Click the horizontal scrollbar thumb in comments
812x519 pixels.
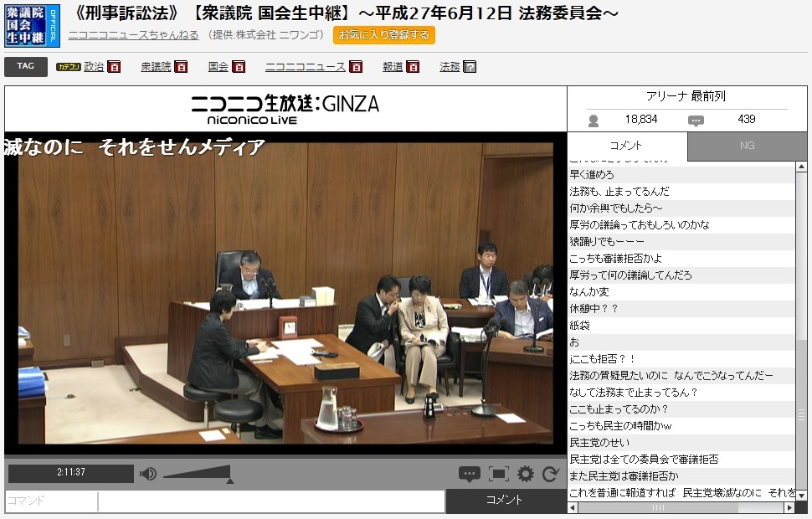pyautogui.click(x=659, y=507)
